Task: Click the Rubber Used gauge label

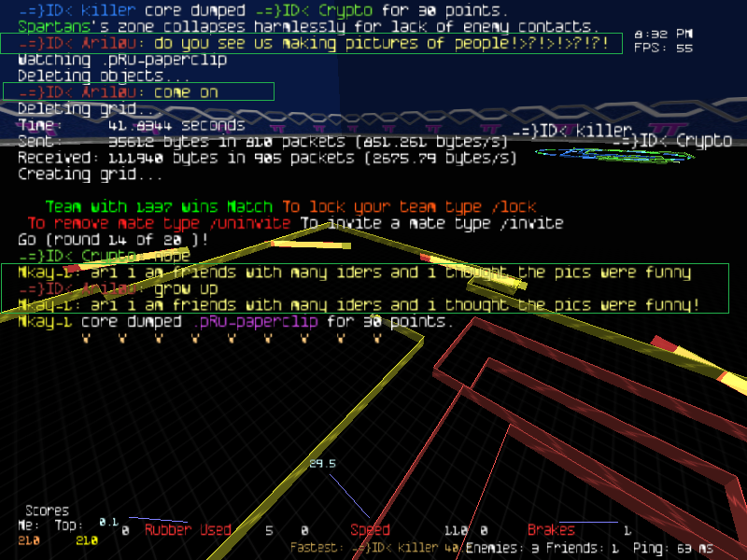Action: click(x=188, y=530)
